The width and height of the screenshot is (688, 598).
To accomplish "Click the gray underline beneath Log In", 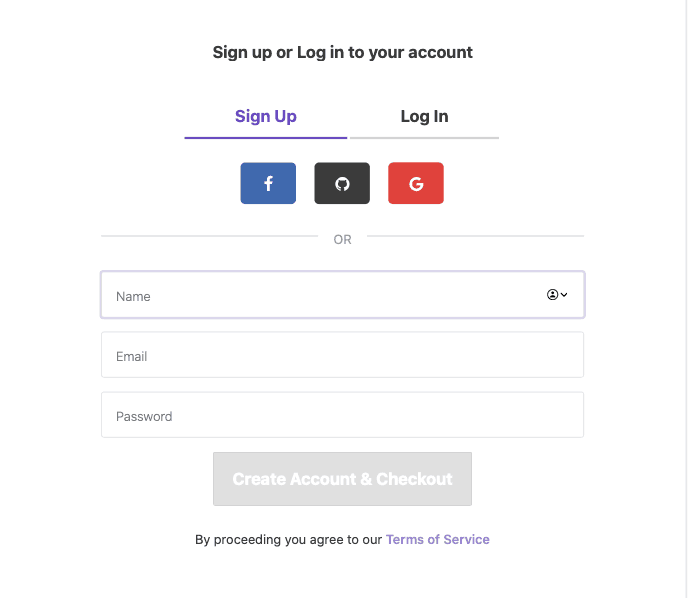I will [424, 138].
